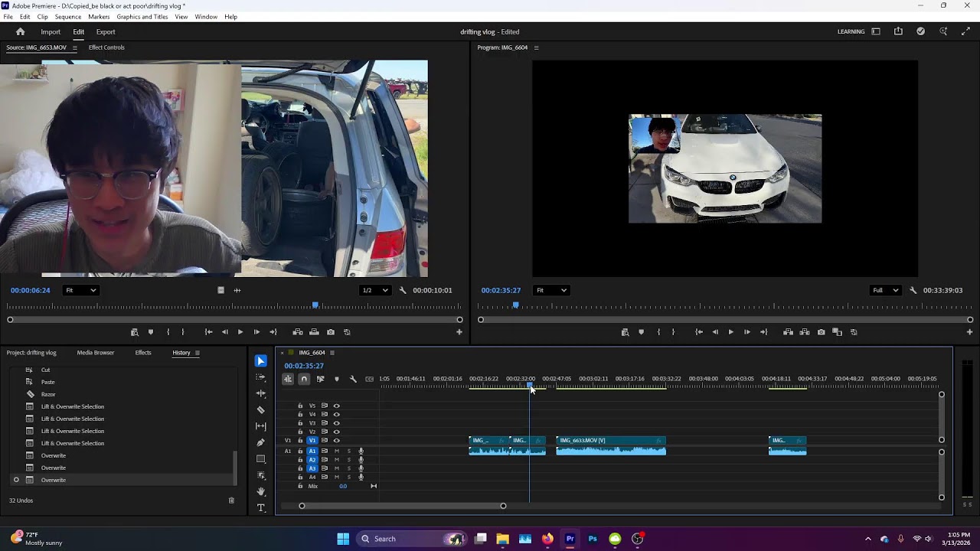
Task: Open the workspaces icon in header
Action: (x=876, y=31)
